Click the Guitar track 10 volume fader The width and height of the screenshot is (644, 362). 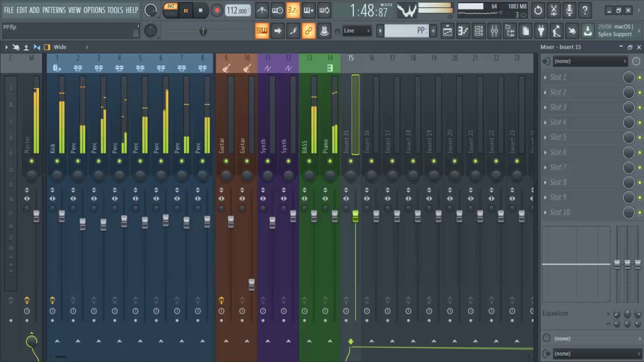pos(252,285)
